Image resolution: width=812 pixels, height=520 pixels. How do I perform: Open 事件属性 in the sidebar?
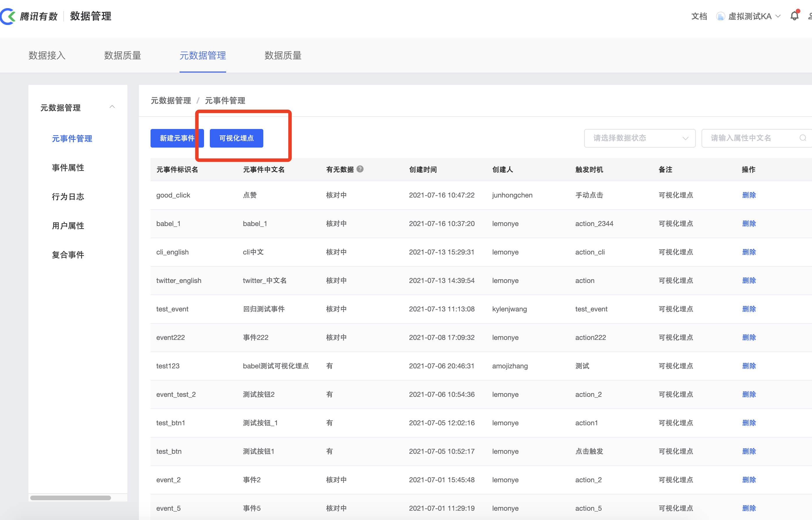[68, 168]
